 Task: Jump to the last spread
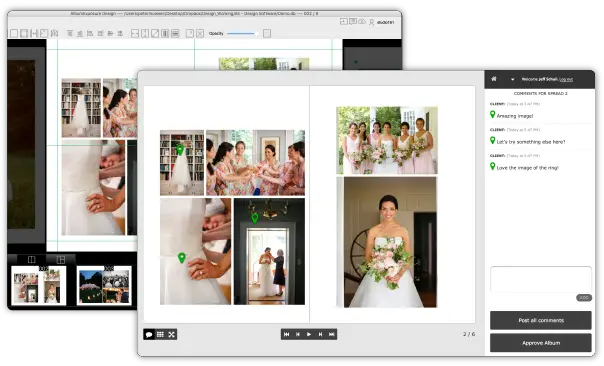point(331,334)
